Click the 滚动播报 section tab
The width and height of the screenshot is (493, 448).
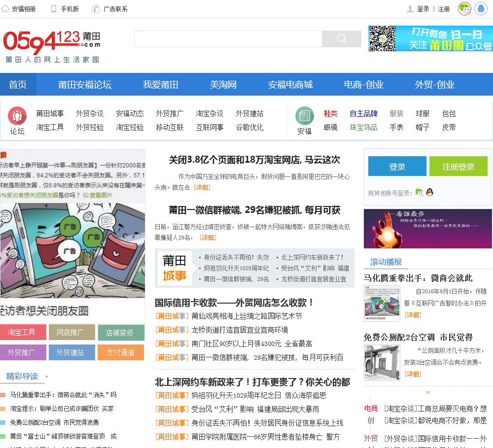[386, 262]
